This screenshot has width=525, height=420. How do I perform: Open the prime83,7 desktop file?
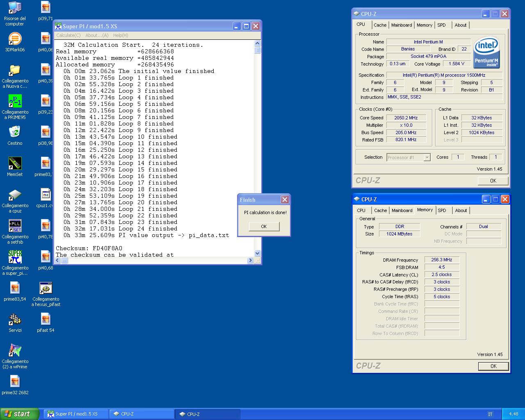coord(44,167)
